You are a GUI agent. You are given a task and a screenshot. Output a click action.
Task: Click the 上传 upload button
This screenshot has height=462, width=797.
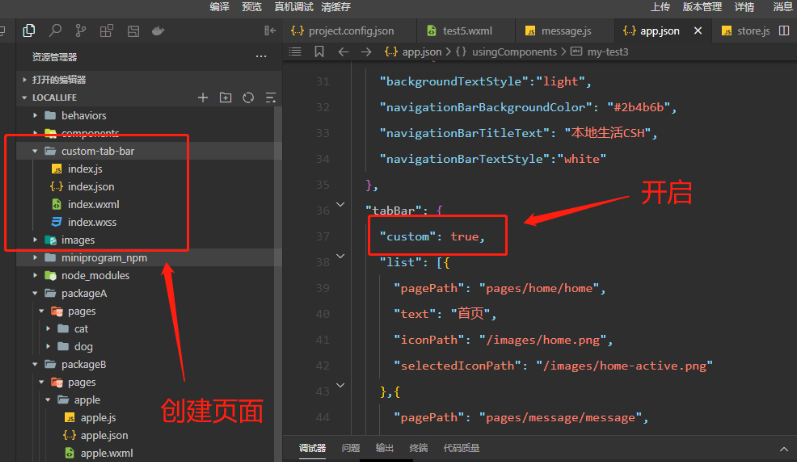660,7
